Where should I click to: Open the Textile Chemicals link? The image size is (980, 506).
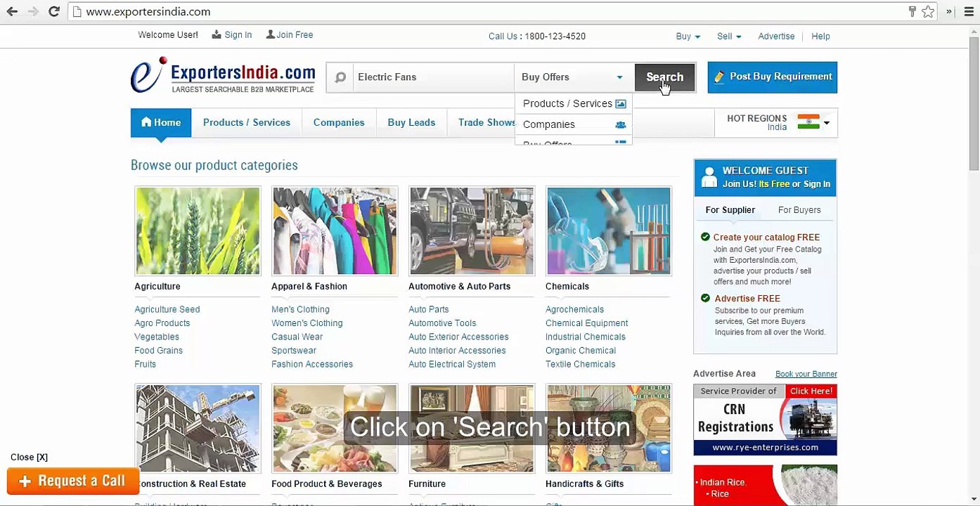[x=580, y=364]
